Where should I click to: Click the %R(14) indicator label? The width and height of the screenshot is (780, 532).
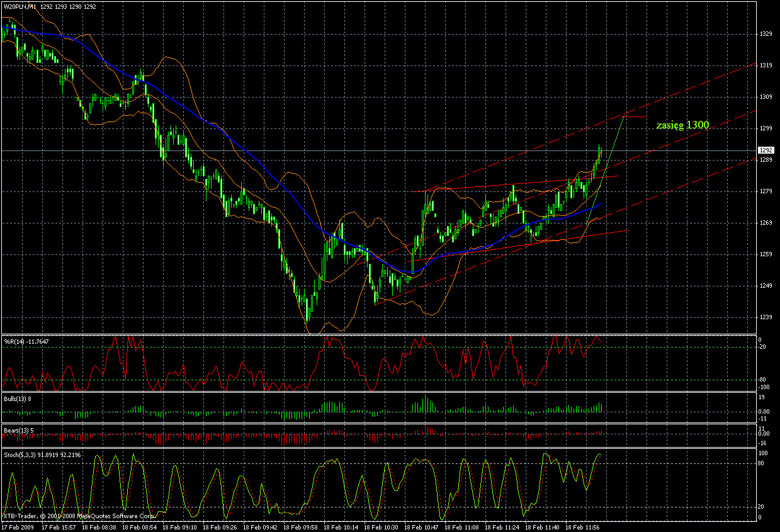[18, 341]
